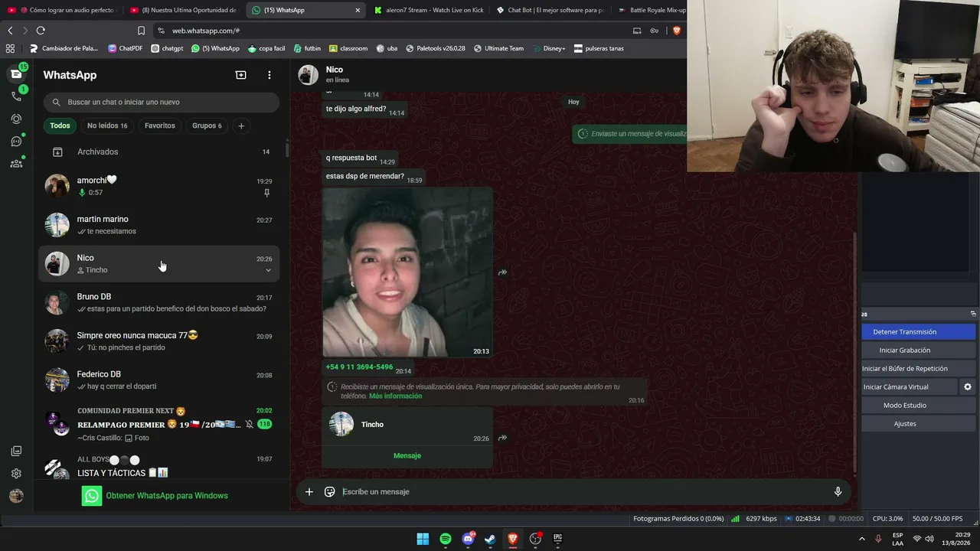Screen dimensions: 980x551
Task: Click phone number +54 9 11 3694-5496
Action: point(359,367)
